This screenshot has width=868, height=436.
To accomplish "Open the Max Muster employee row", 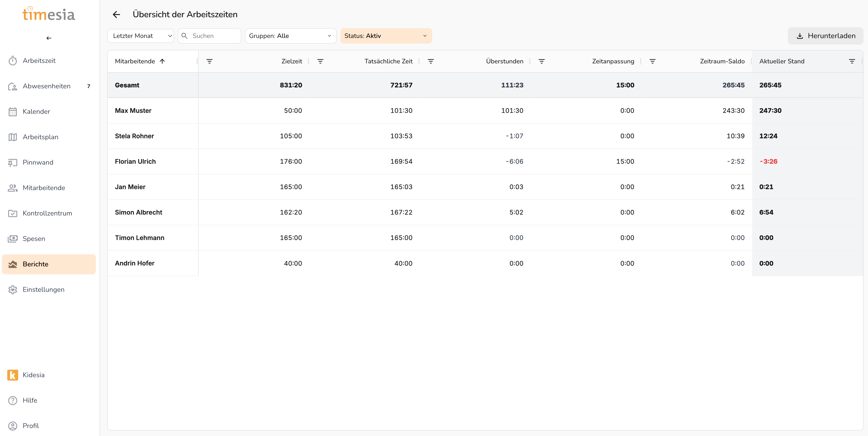I will pos(133,110).
